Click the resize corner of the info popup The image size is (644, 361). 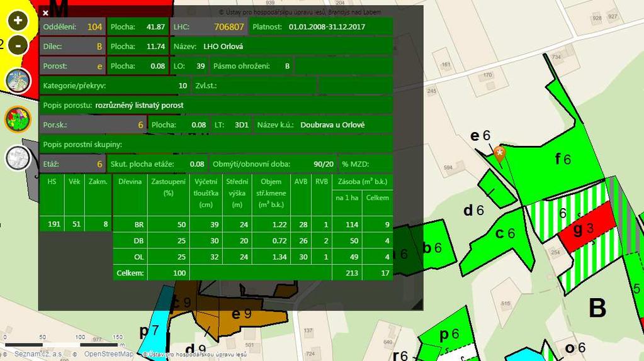[x=417, y=304]
